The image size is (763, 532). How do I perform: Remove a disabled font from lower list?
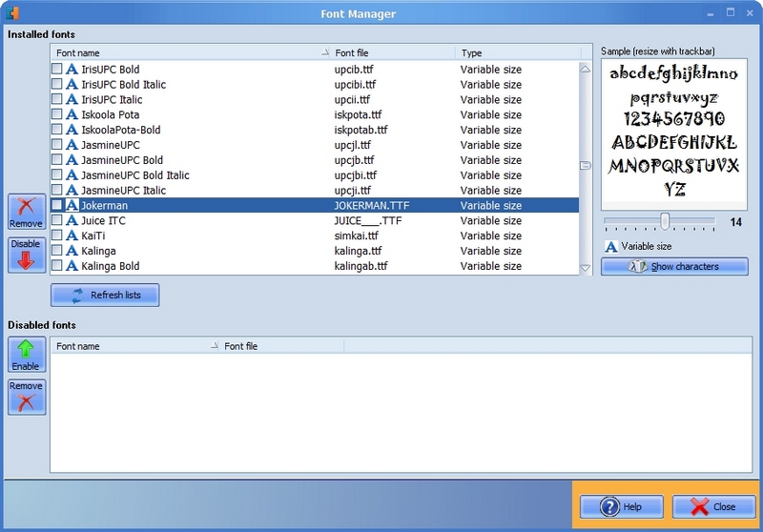[x=27, y=398]
